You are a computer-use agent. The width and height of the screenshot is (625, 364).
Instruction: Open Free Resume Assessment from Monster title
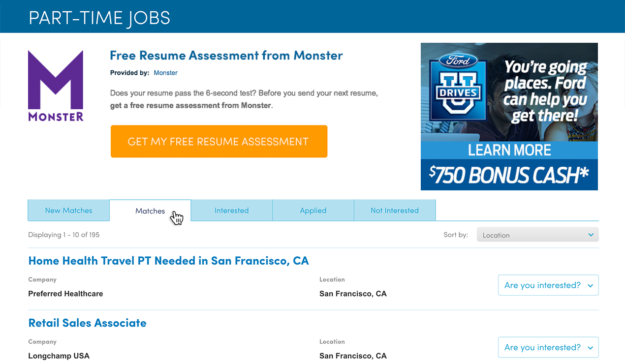tap(226, 55)
